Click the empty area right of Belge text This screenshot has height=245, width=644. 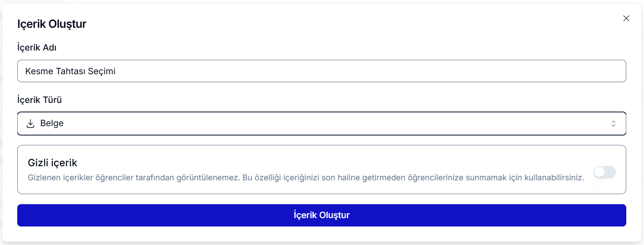(318, 123)
